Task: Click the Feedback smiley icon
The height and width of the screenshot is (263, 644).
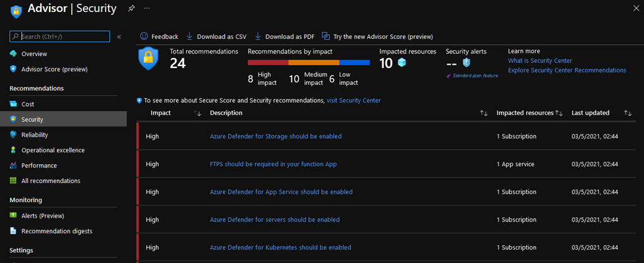Action: pyautogui.click(x=144, y=36)
